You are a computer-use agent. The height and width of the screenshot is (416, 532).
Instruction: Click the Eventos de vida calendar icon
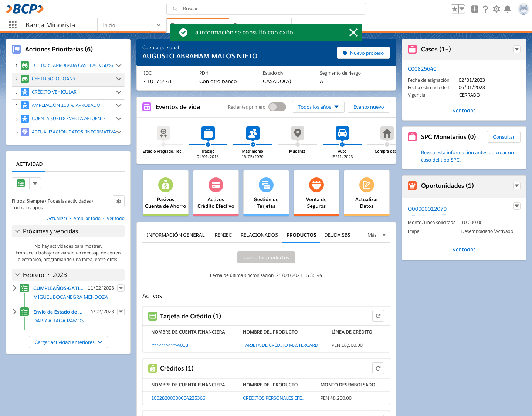tap(147, 107)
